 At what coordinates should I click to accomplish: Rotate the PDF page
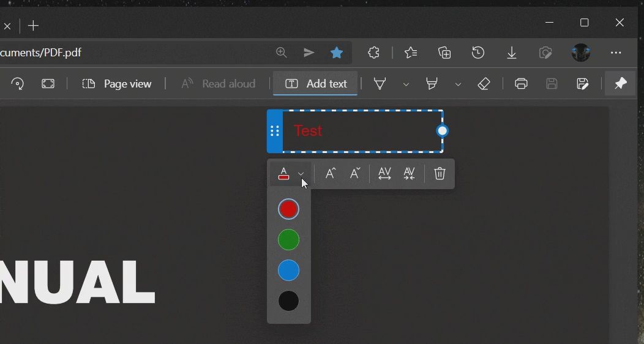point(17,84)
